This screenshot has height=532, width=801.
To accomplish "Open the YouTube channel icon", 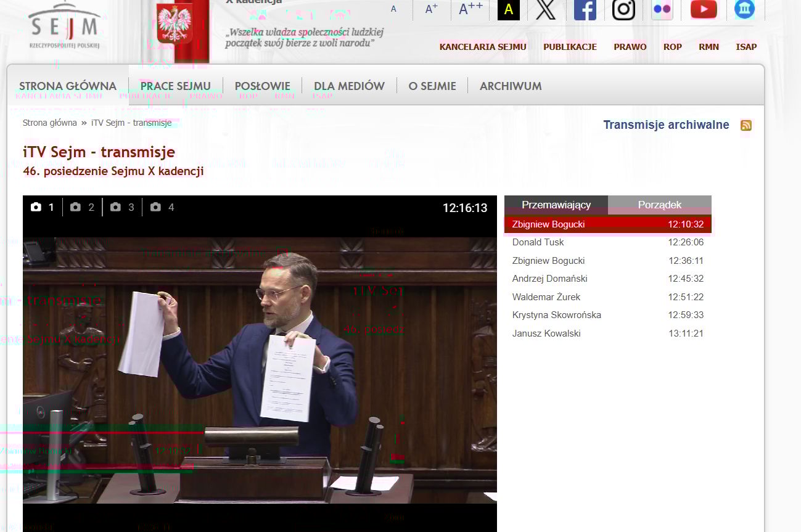I will pos(703,9).
